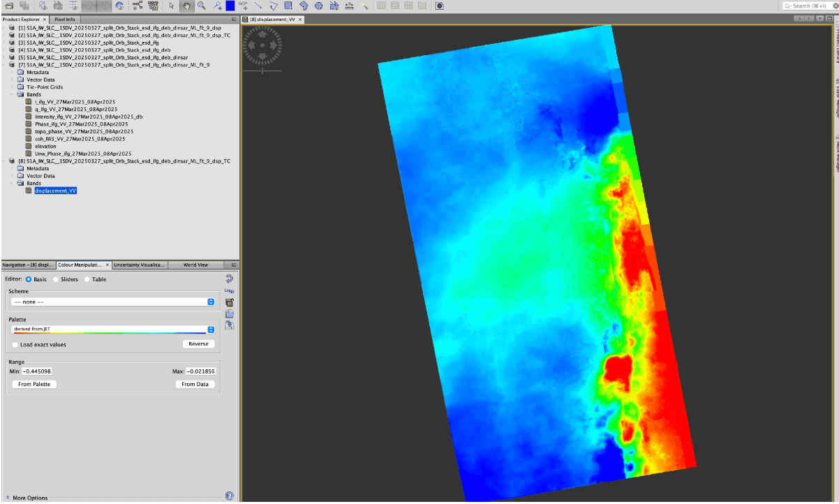Activate the Zoom magnifier tool

(201, 5)
